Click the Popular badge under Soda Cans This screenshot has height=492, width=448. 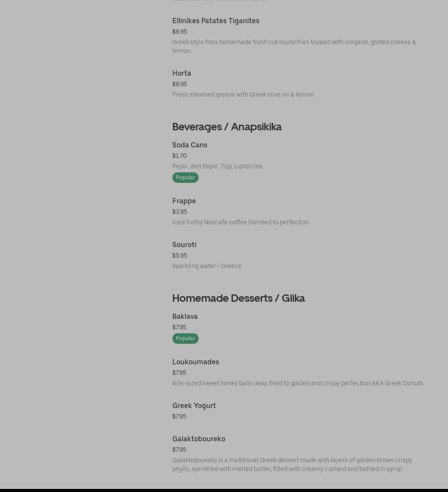pyautogui.click(x=185, y=178)
